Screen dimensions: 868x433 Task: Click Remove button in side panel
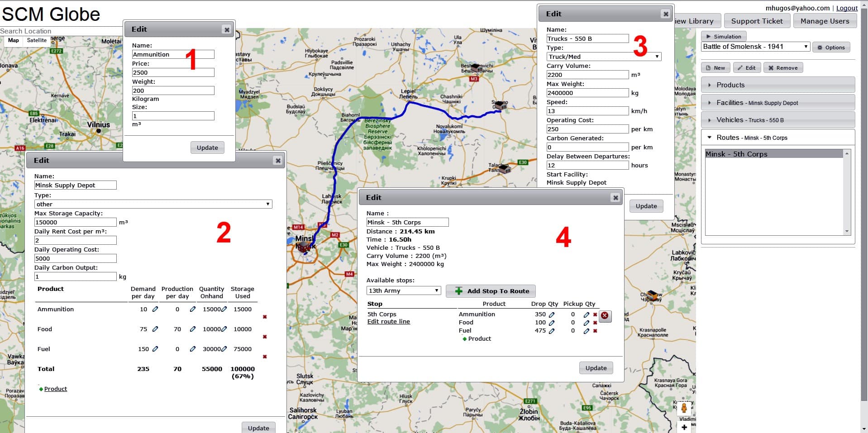783,68
